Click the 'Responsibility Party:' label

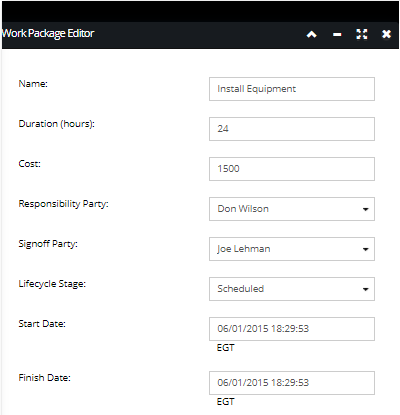point(64,204)
